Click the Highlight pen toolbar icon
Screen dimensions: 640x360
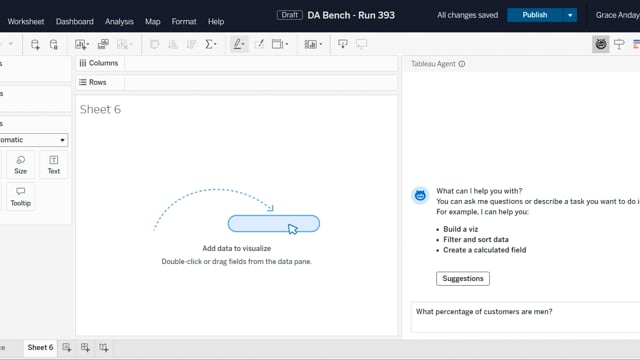coord(237,44)
